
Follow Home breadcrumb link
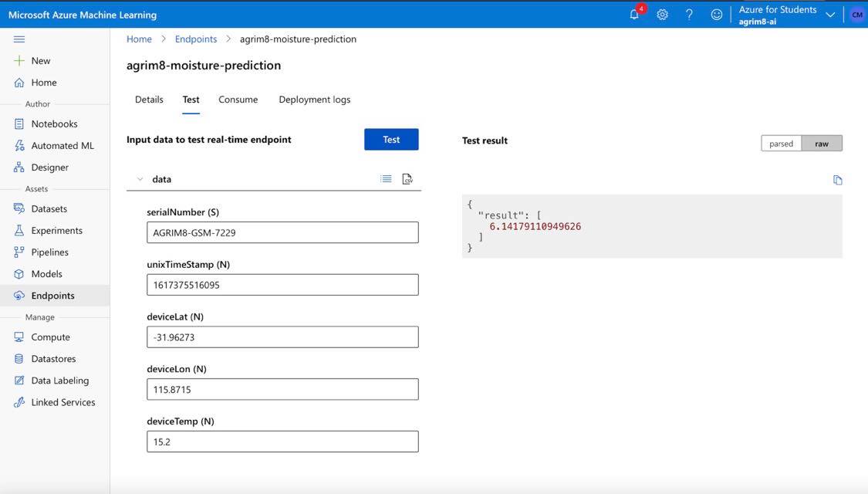pyautogui.click(x=139, y=39)
